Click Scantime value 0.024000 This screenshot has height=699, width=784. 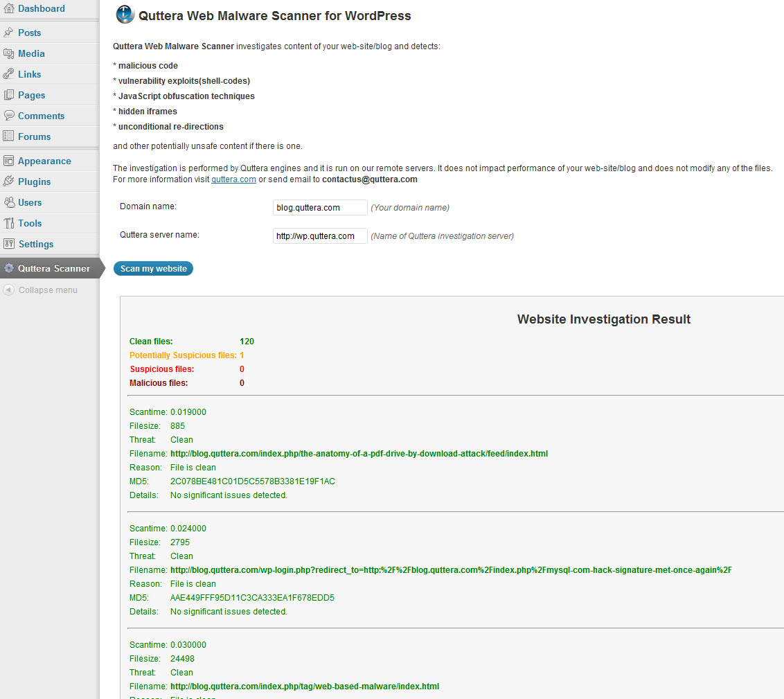click(188, 529)
